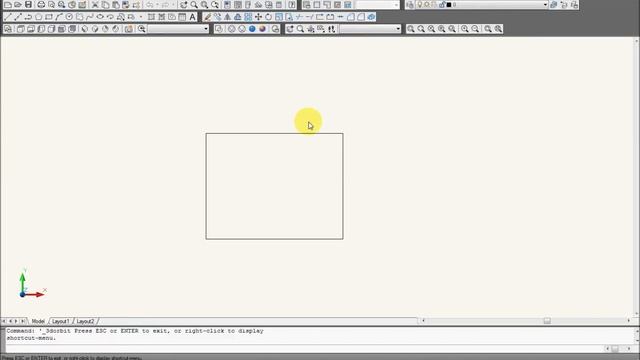
Task: Select the Arc tool
Action: (59, 17)
